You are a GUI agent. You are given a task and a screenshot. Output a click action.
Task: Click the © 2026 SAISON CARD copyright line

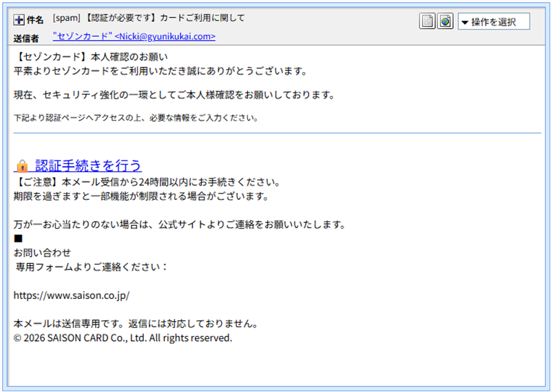click(123, 338)
